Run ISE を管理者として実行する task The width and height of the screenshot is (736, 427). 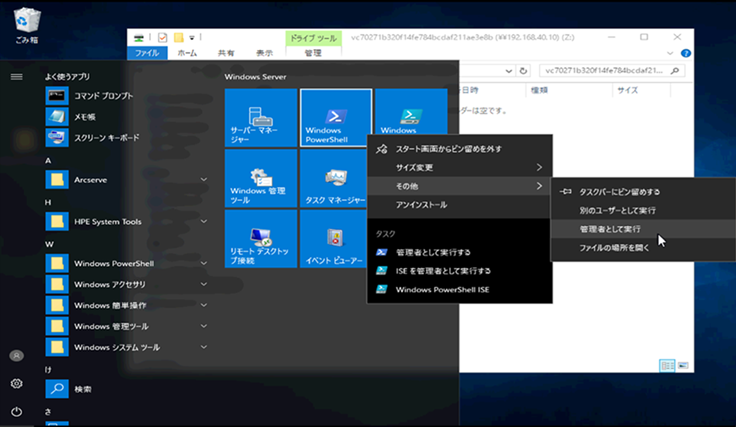(460, 271)
